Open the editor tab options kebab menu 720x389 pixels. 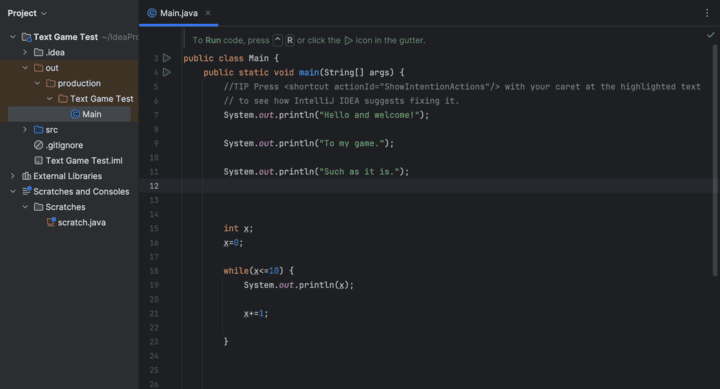(x=707, y=13)
